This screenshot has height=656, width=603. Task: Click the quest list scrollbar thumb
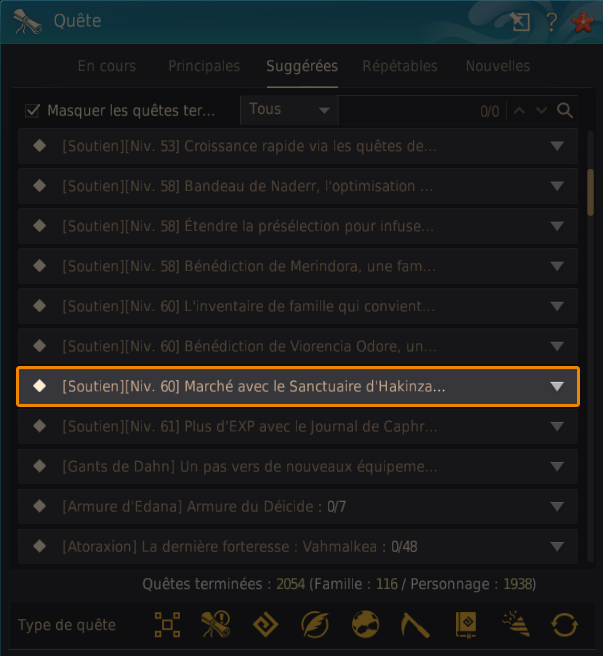[590, 192]
